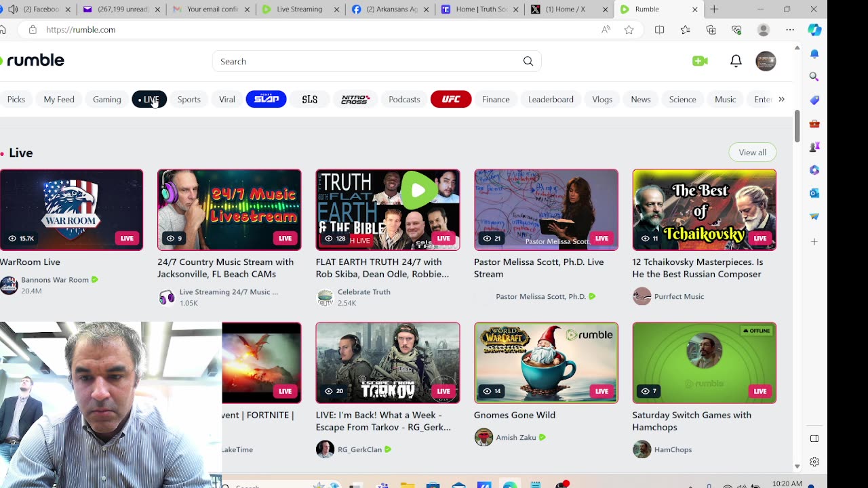The width and height of the screenshot is (868, 488).
Task: Select the Sports category tab
Action: pos(189,99)
